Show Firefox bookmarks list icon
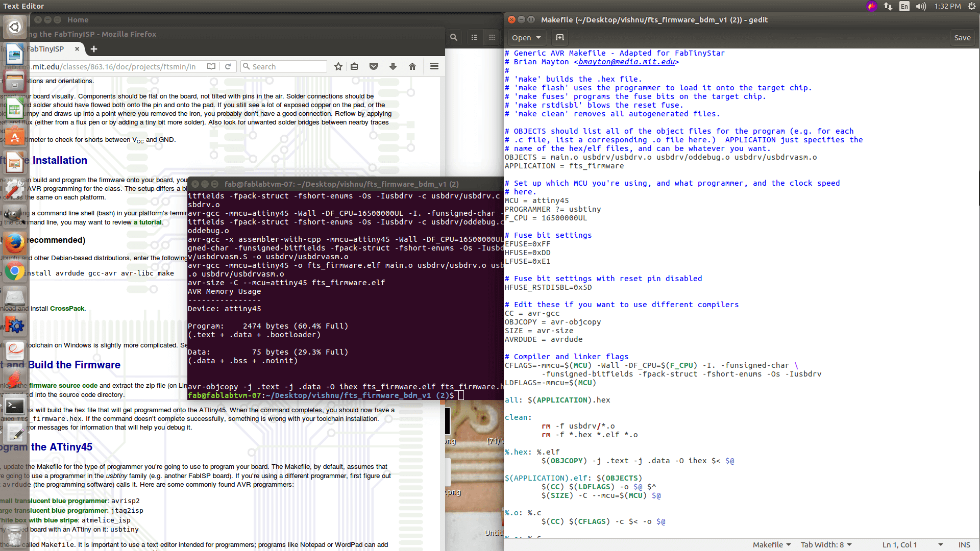The height and width of the screenshot is (551, 980). [x=354, y=66]
